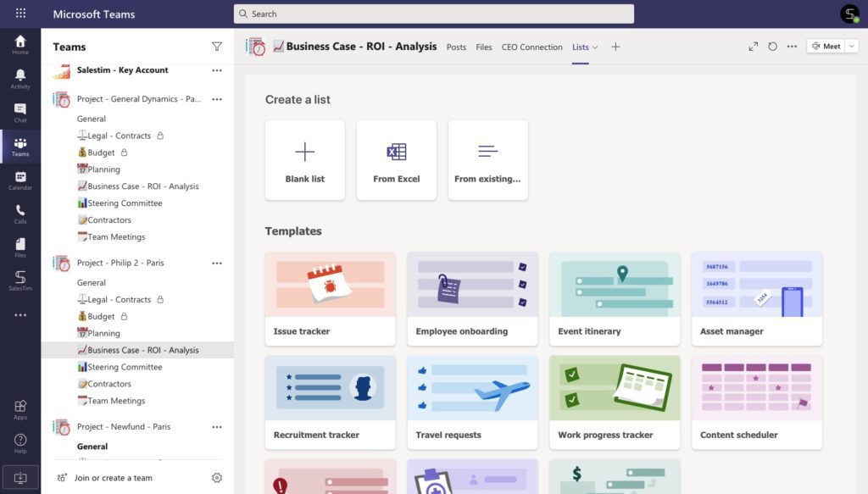Open the Files icon in the rail

tap(20, 247)
